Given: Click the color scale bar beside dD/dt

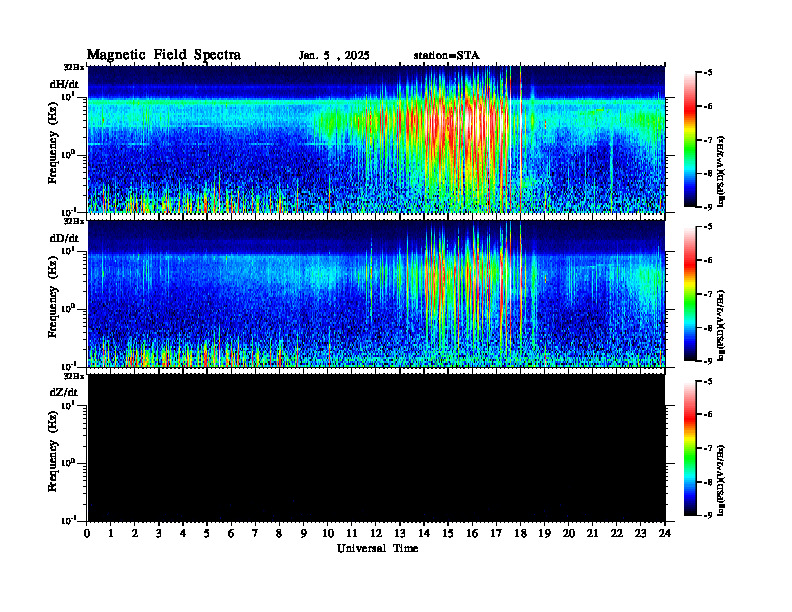Looking at the screenshot, I should [x=690, y=294].
